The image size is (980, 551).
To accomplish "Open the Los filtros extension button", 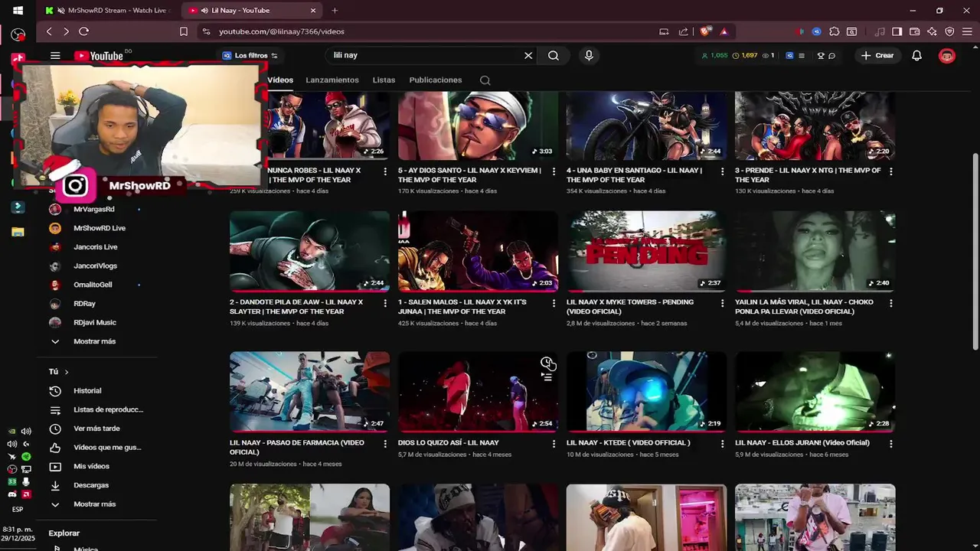I will pyautogui.click(x=250, y=55).
